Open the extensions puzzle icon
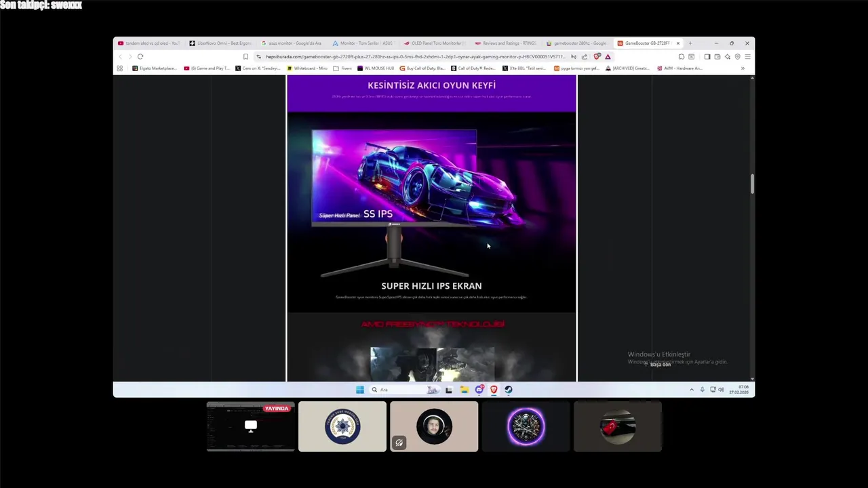The height and width of the screenshot is (488, 868). [682, 57]
